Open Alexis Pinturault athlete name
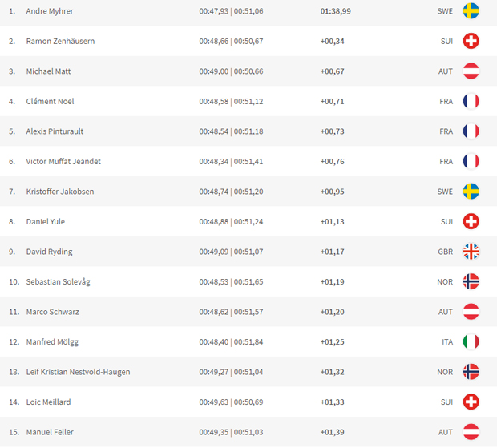This screenshot has width=497, height=448. 55,131
